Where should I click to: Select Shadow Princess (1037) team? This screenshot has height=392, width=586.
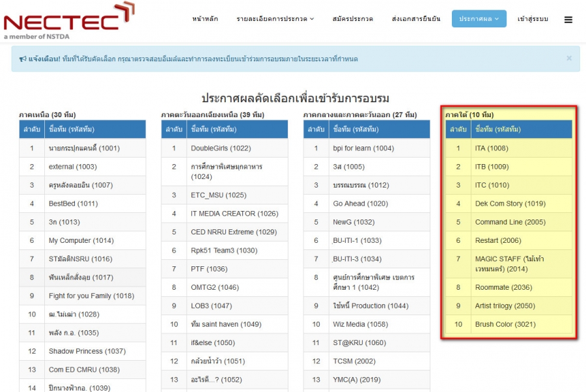87,352
